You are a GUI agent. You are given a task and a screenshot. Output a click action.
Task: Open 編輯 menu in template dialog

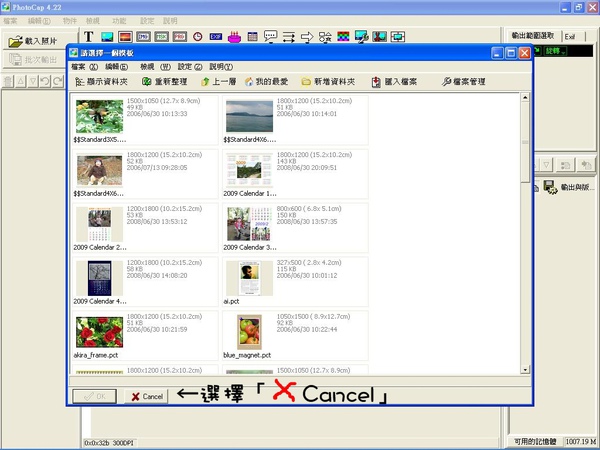(x=117, y=67)
